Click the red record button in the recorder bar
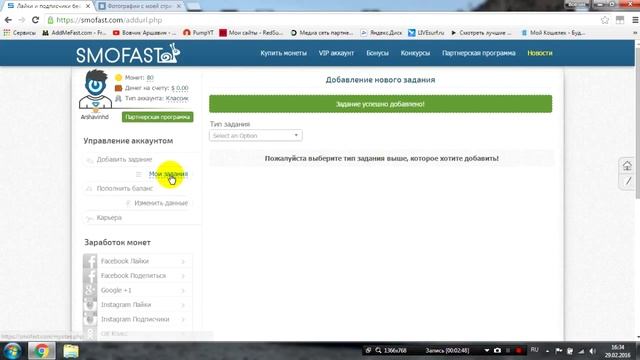 [518, 351]
